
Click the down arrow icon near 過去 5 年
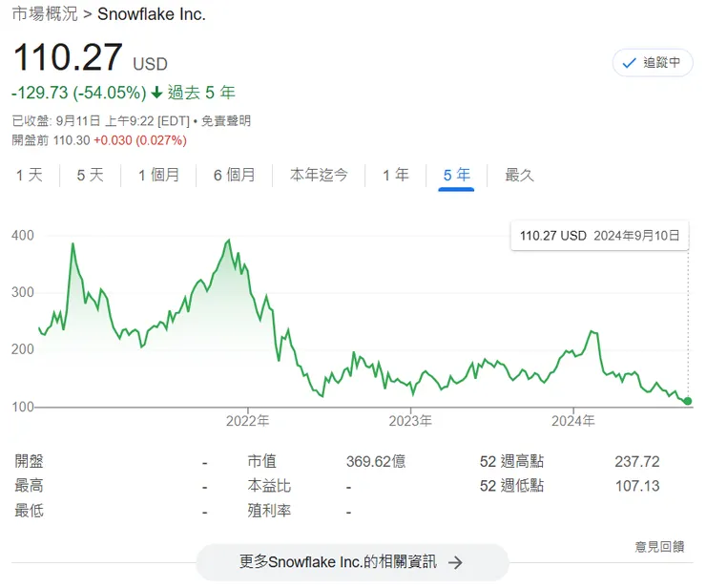tap(156, 93)
